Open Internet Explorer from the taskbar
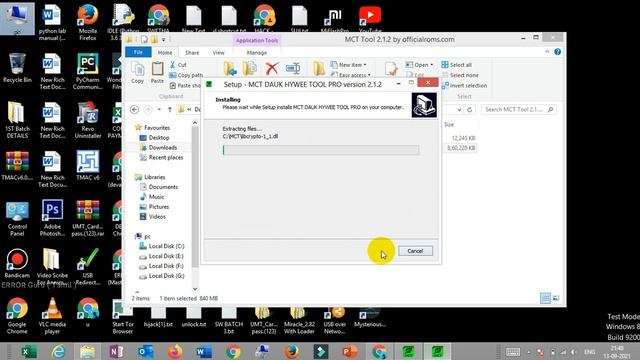640x360 pixels. (x=58, y=351)
